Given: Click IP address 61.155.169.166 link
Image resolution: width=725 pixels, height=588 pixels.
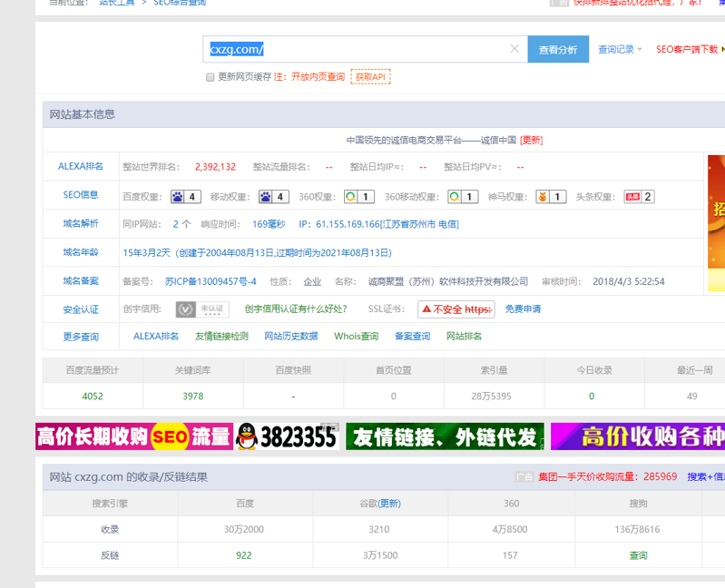Looking at the screenshot, I should click(378, 224).
